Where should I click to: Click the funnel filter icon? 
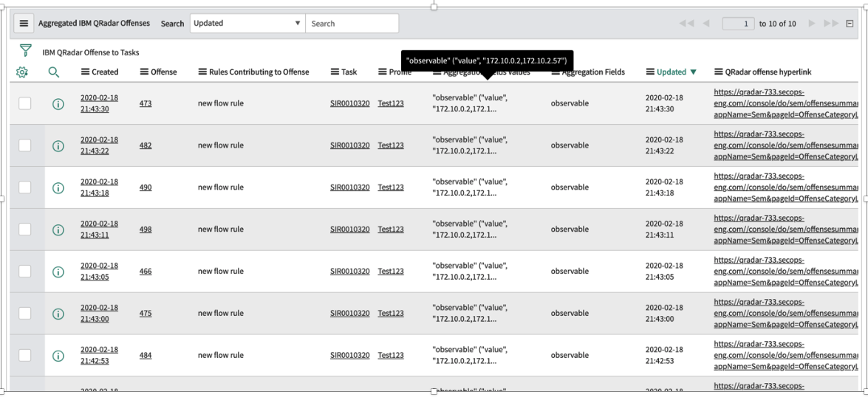click(x=25, y=51)
